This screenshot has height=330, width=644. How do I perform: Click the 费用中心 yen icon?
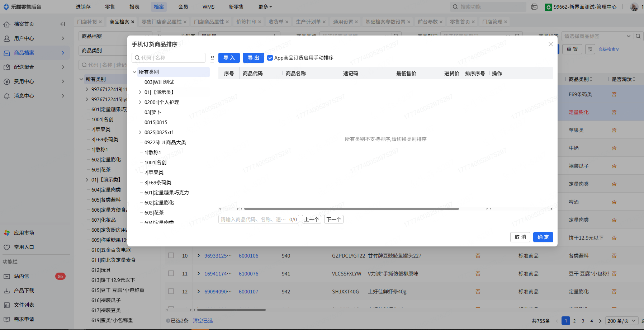point(7,81)
